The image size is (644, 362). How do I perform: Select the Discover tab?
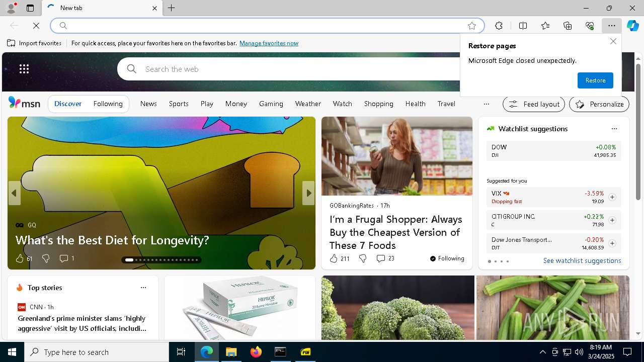(68, 104)
